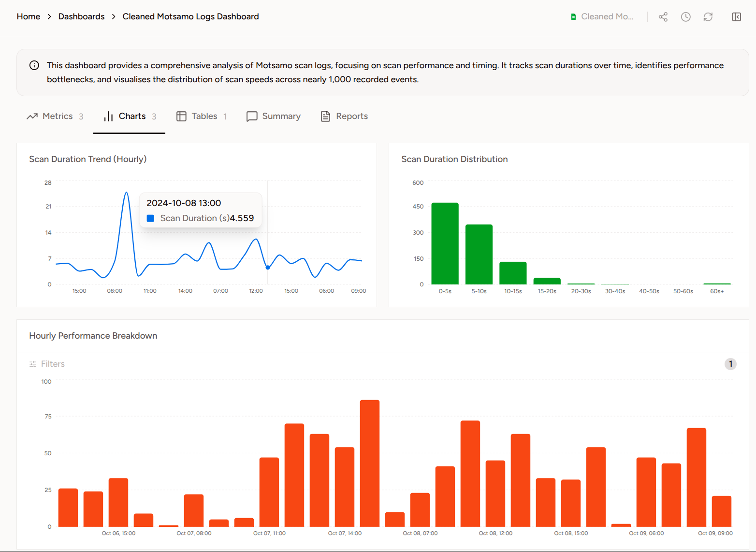Click the share icon in header
Image resolution: width=756 pixels, height=552 pixels.
pyautogui.click(x=663, y=17)
